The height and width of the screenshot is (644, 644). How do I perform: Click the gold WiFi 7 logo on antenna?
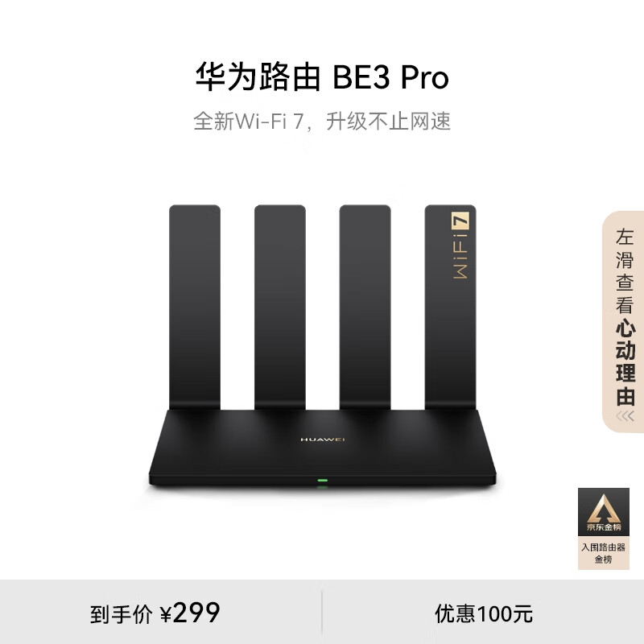[x=460, y=246]
